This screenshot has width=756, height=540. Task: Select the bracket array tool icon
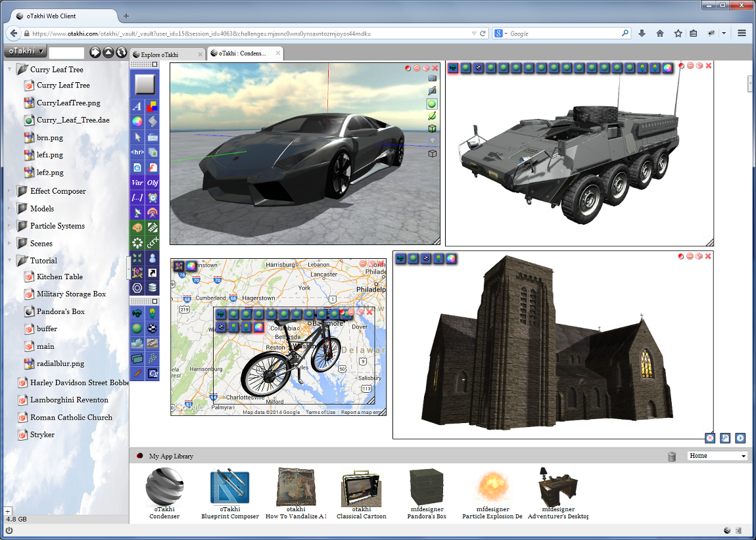coord(137,198)
